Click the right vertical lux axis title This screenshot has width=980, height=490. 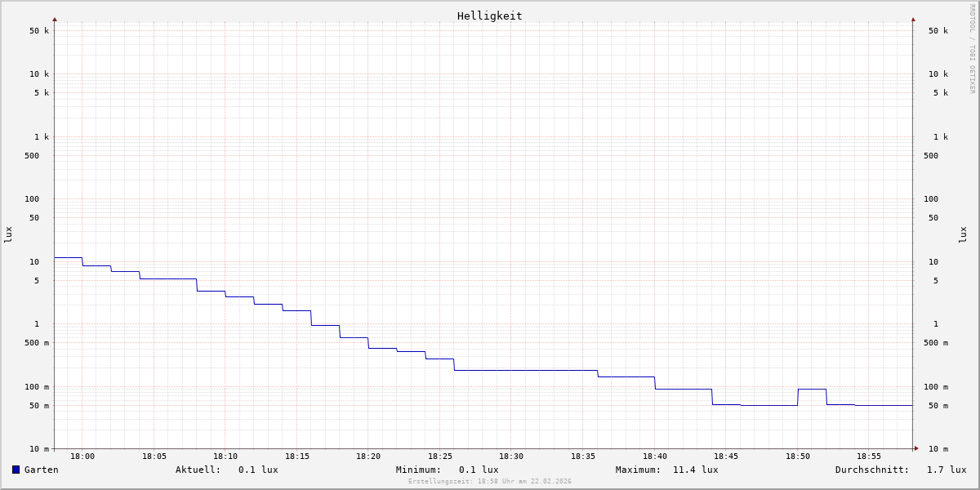coord(963,234)
